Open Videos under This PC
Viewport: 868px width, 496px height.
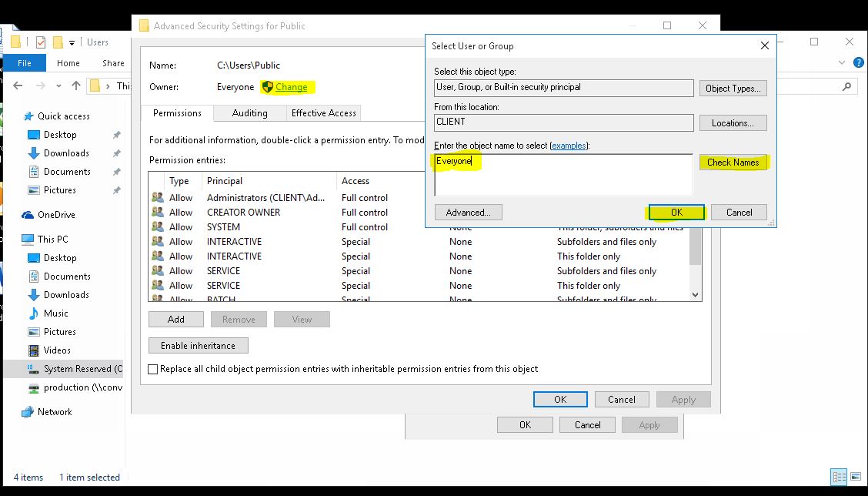(57, 350)
